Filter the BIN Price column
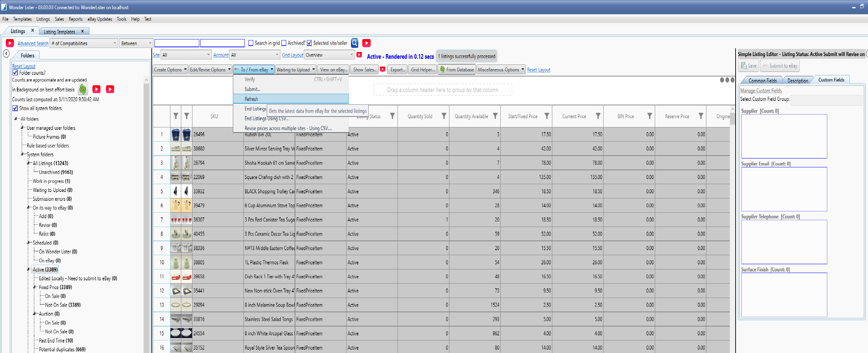This screenshot has height=353, width=868. [x=649, y=116]
